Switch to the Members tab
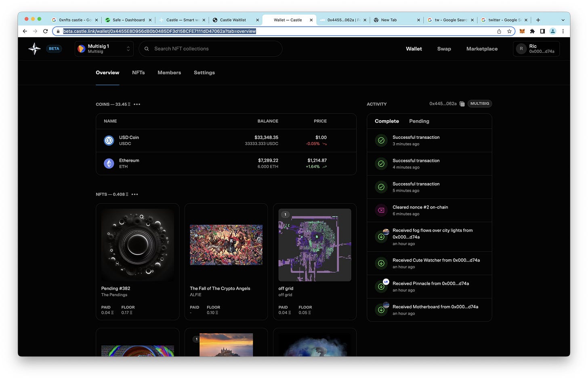This screenshot has width=588, height=380. pos(169,73)
